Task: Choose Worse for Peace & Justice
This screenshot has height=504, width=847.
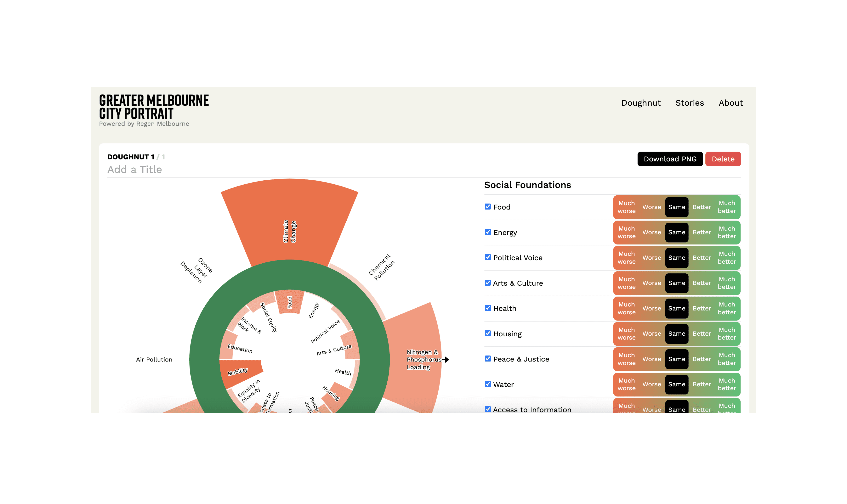Action: pyautogui.click(x=652, y=359)
